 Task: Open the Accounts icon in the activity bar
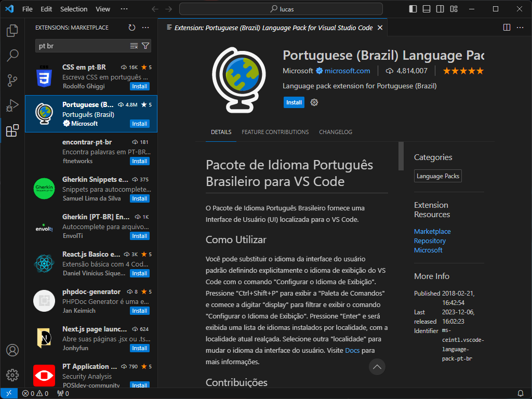12,351
